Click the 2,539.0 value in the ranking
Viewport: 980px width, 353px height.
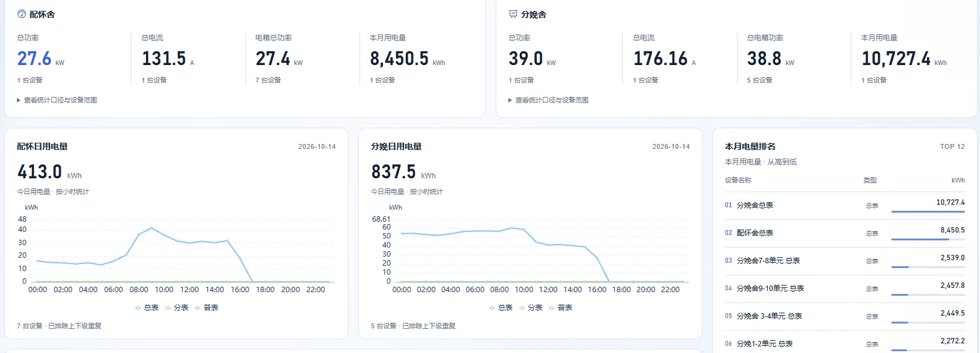click(x=953, y=258)
